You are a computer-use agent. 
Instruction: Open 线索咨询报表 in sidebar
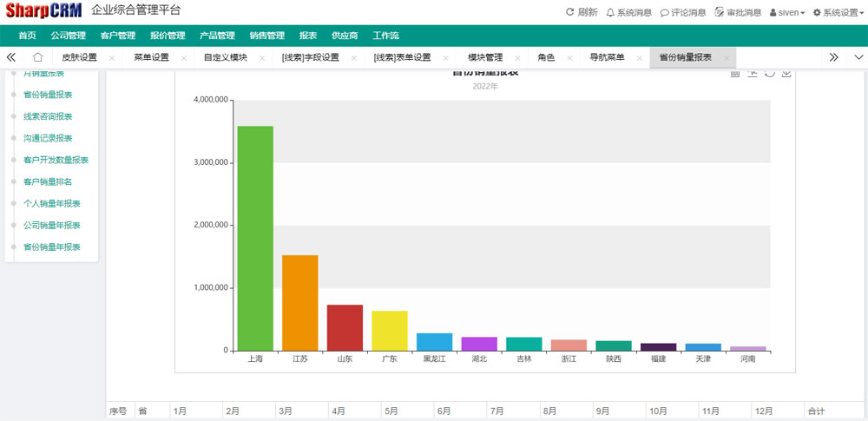(x=48, y=116)
